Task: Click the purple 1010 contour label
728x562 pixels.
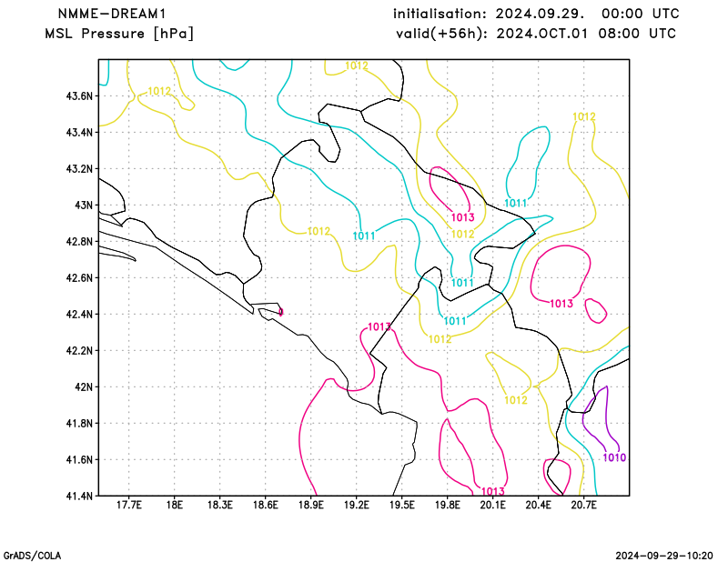Action: [614, 457]
